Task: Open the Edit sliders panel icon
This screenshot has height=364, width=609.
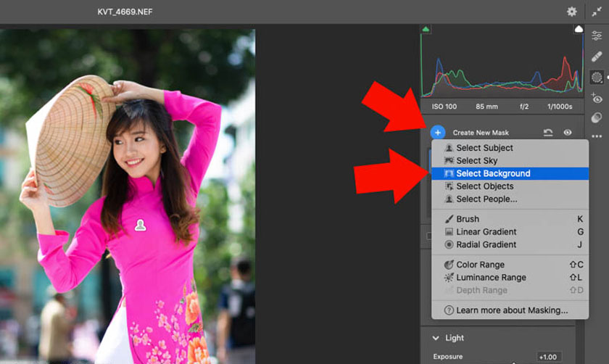Action: 597,36
